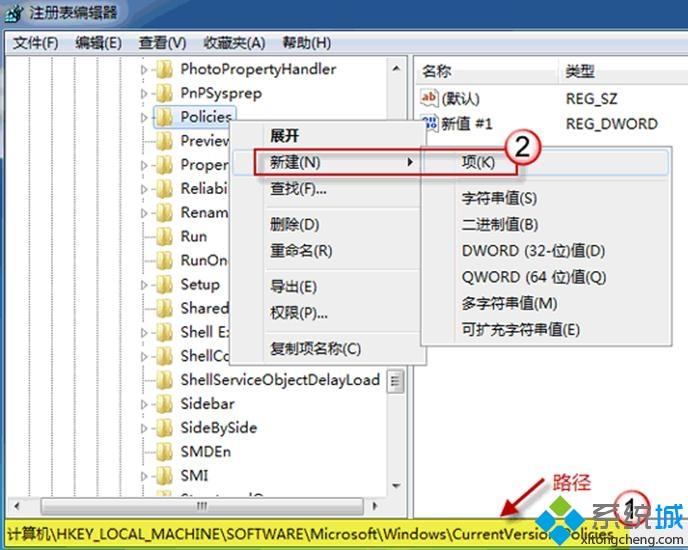The width and height of the screenshot is (688, 550).
Task: Click REG_DWORD type of 新值 #1
Action: (x=612, y=124)
